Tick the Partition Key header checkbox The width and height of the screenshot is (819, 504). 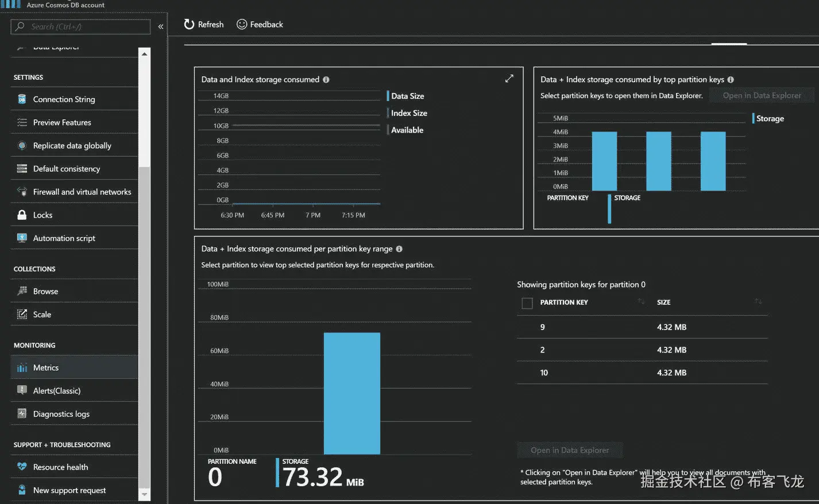[x=527, y=303]
